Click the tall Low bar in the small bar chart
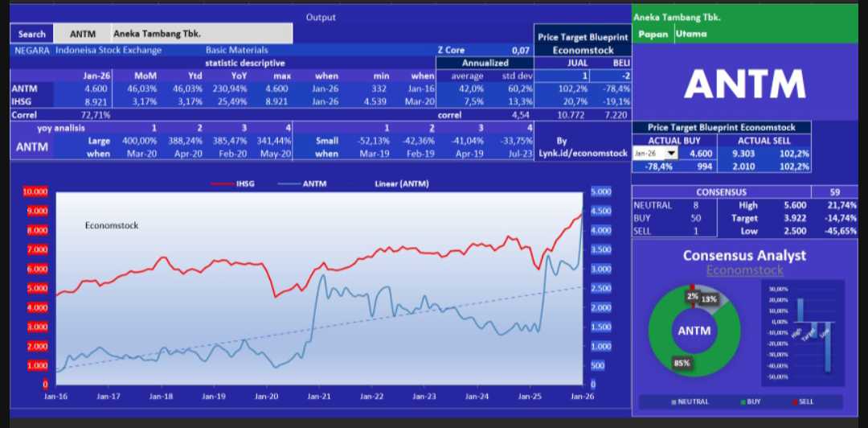The width and height of the screenshot is (868, 428). [x=828, y=348]
